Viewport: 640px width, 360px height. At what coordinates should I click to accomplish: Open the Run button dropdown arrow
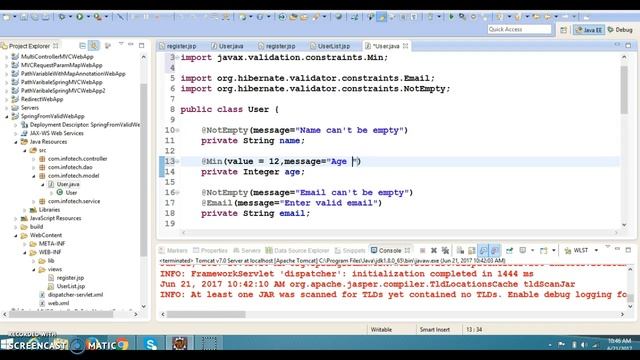88,17
